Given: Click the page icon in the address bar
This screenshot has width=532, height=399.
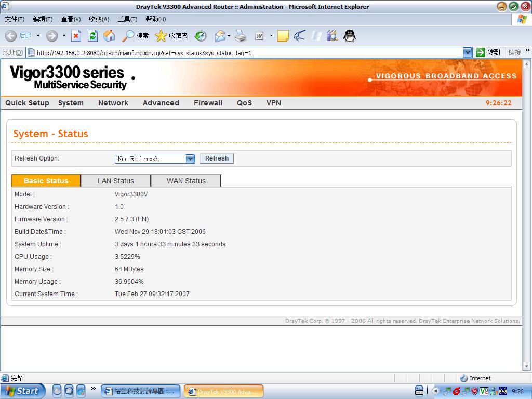Looking at the screenshot, I should (x=32, y=52).
